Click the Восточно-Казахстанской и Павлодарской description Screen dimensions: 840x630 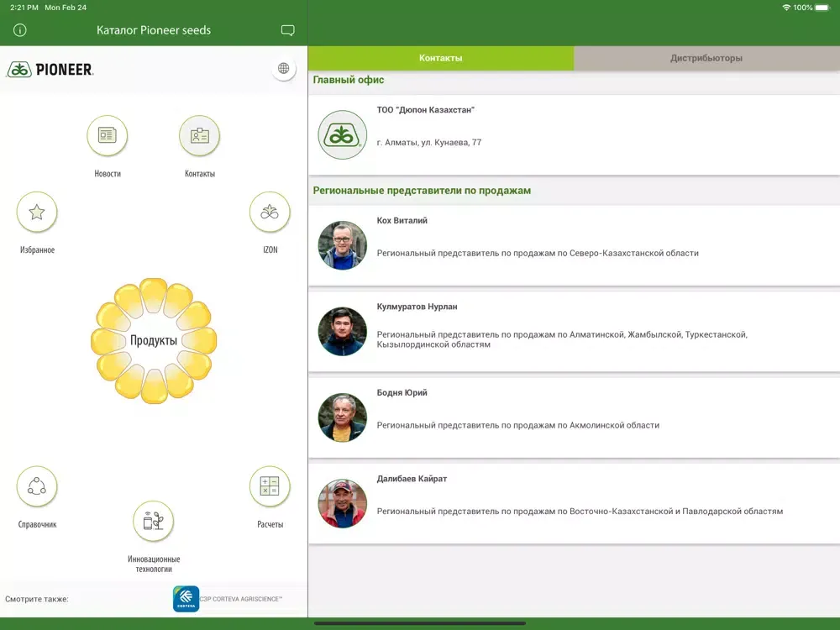(x=580, y=511)
